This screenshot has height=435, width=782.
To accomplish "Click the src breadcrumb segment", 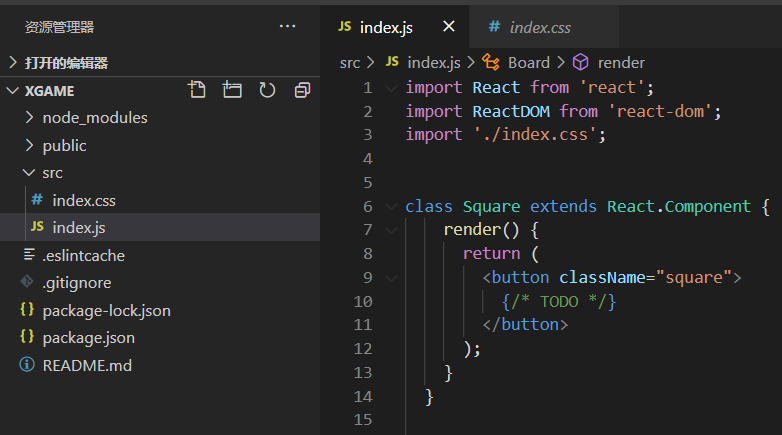I will point(350,63).
